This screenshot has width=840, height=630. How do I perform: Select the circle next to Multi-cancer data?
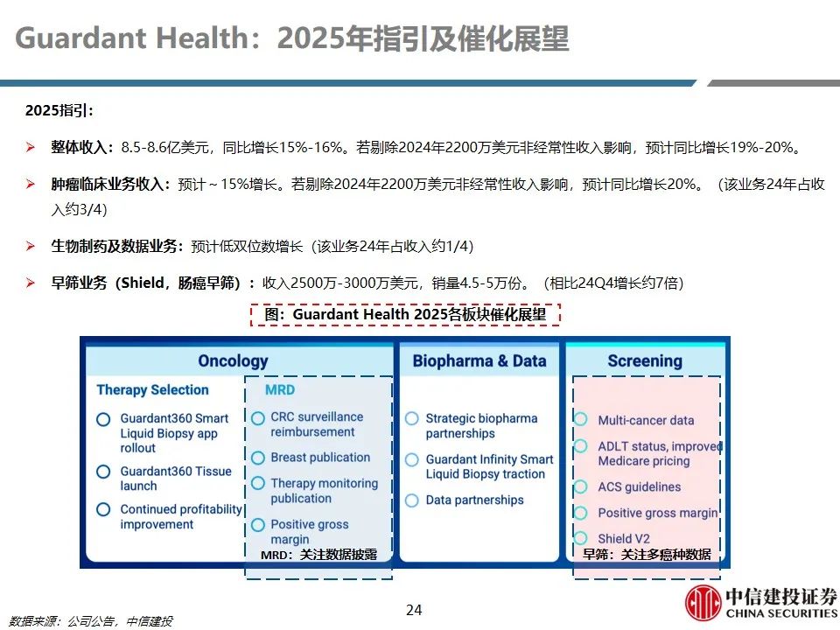click(x=581, y=418)
